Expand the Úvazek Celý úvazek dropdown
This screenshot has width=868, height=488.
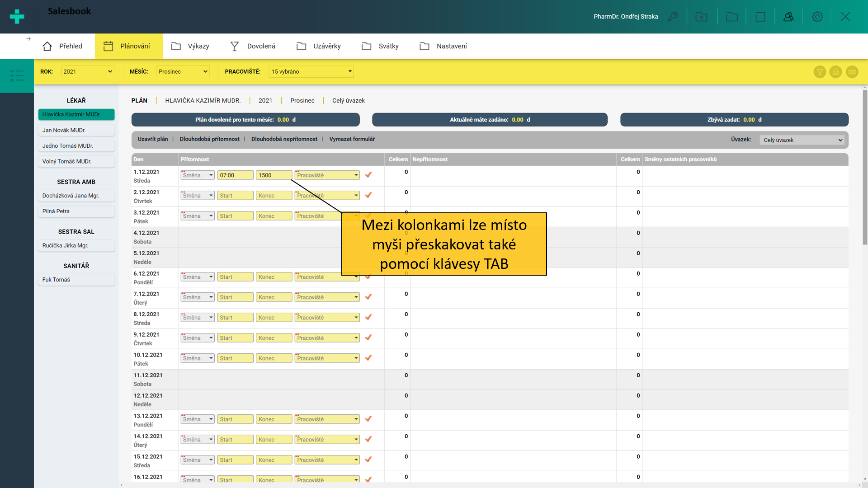(x=802, y=140)
